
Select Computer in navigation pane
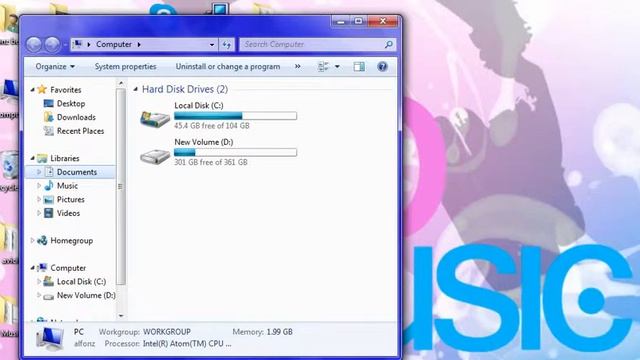68,268
